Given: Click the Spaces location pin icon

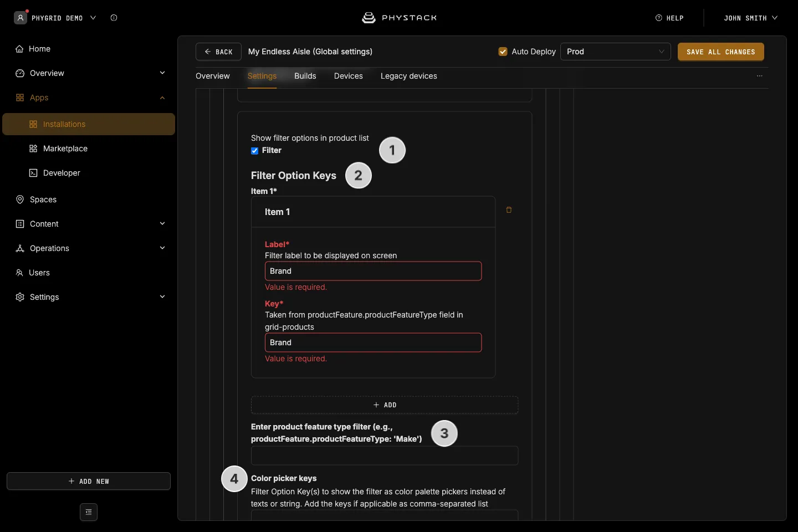Looking at the screenshot, I should click(x=20, y=199).
